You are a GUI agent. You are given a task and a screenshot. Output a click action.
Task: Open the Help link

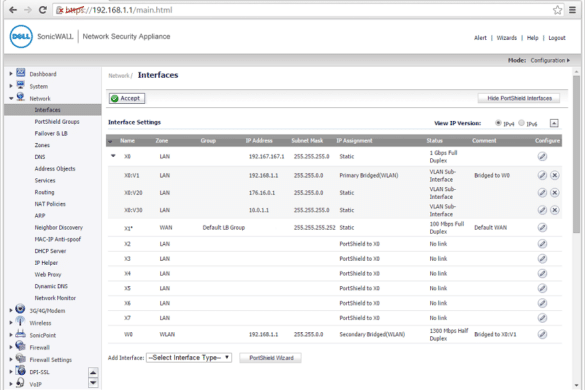[x=532, y=38]
